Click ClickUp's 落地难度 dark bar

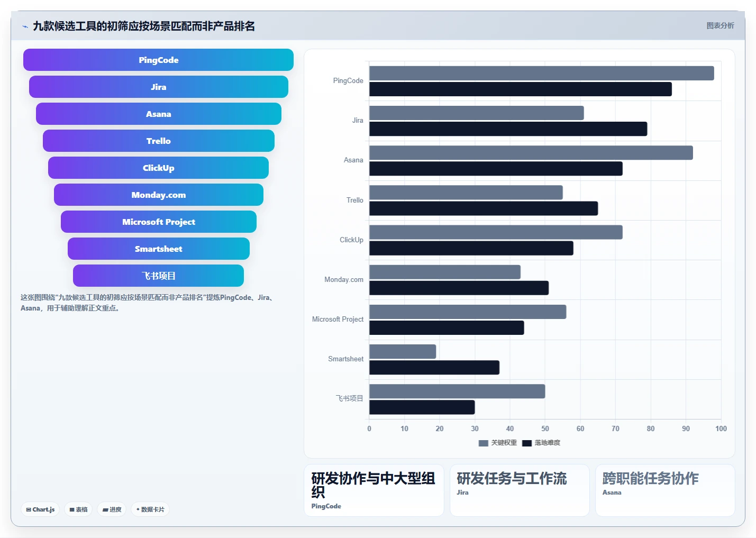click(x=471, y=248)
